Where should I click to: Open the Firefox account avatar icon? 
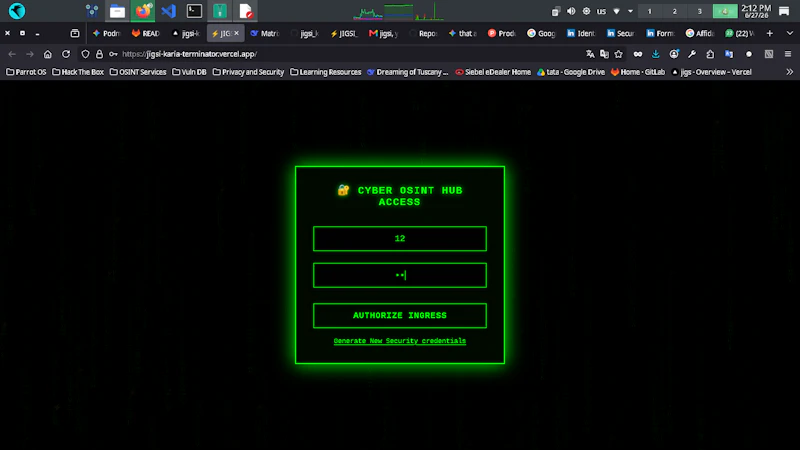674,54
